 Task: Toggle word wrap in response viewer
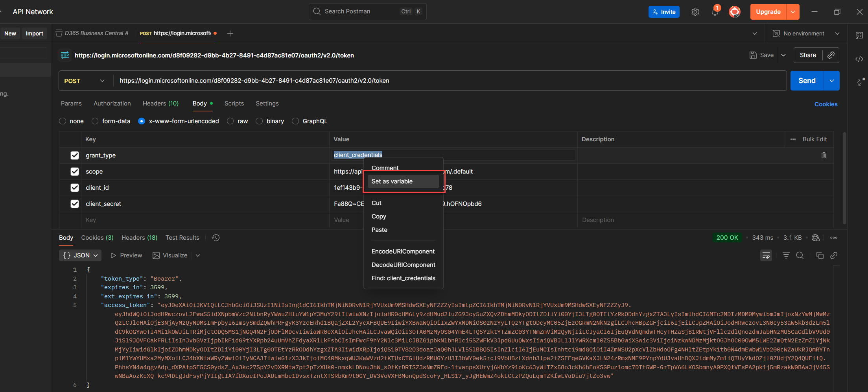coord(766,255)
